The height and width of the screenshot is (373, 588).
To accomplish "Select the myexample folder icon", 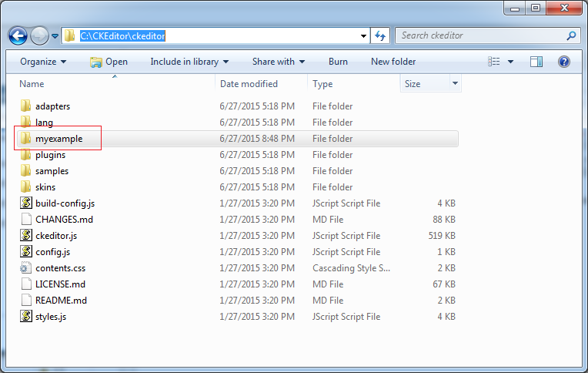I will 25,138.
